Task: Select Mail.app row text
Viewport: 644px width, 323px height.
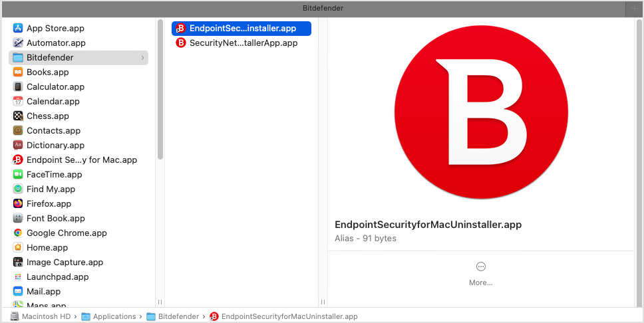Action: [x=43, y=291]
